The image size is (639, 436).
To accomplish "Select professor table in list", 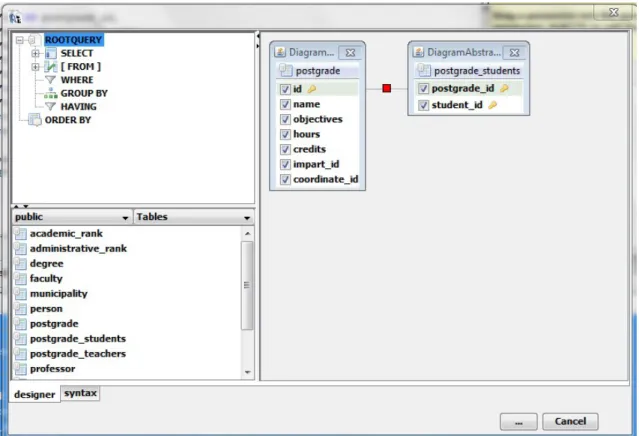I will point(53,369).
